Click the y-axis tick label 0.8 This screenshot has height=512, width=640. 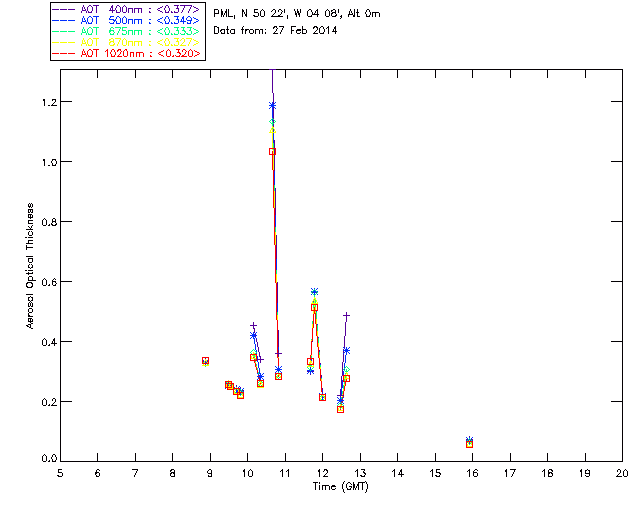49,222
